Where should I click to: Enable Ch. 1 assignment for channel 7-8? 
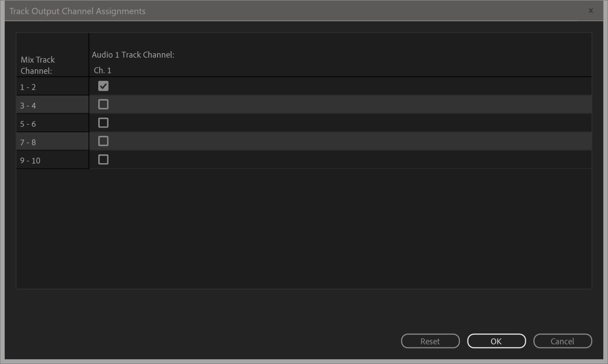tap(103, 141)
